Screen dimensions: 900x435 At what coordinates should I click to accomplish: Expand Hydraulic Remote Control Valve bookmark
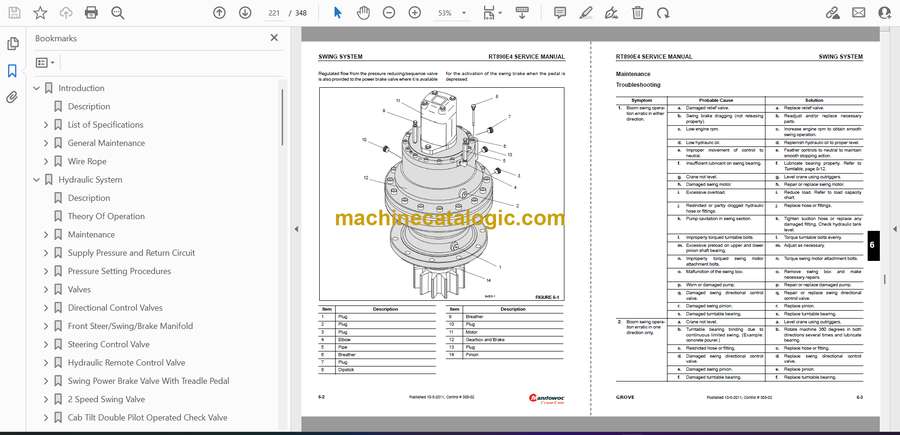point(46,363)
